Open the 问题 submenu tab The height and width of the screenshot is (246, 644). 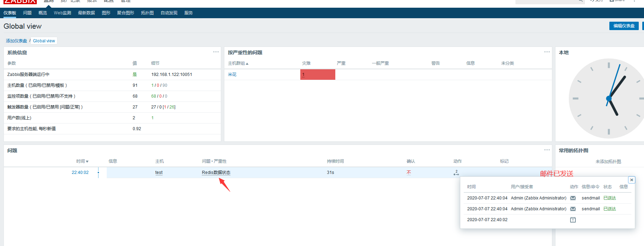[x=27, y=13]
